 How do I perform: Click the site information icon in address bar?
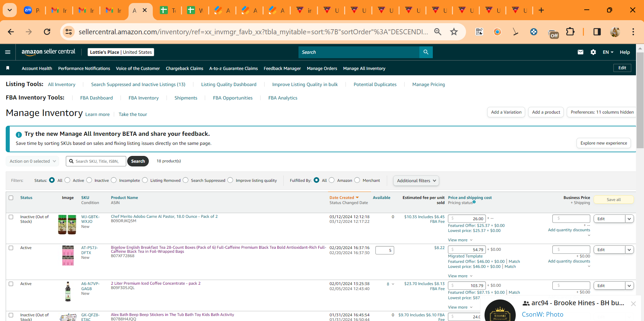(68, 32)
